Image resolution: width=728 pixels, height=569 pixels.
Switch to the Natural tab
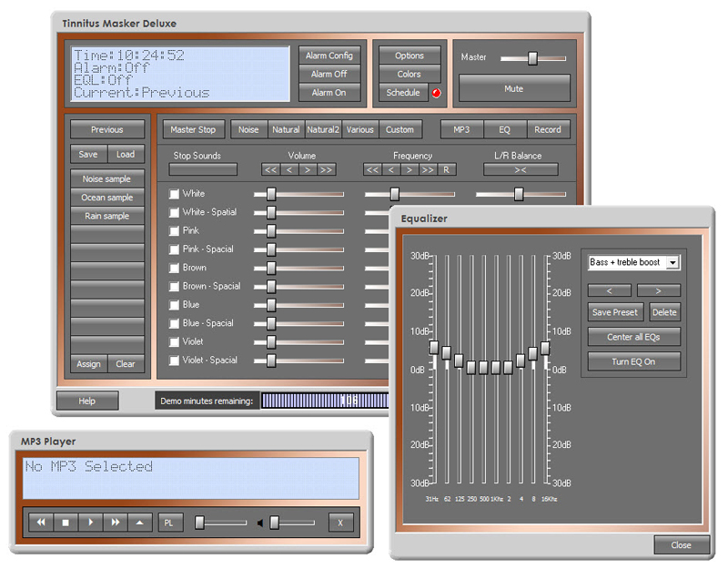pyautogui.click(x=286, y=129)
